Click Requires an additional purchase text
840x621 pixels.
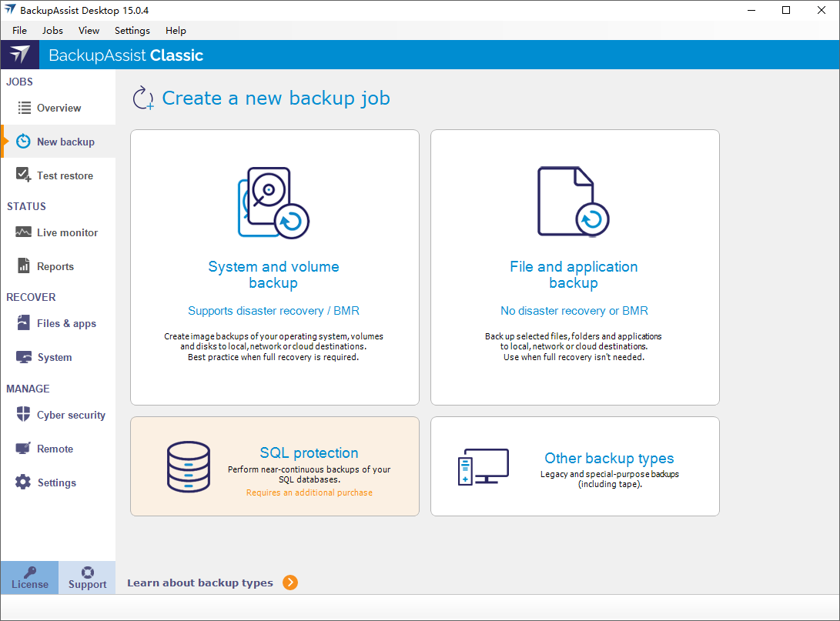(309, 492)
